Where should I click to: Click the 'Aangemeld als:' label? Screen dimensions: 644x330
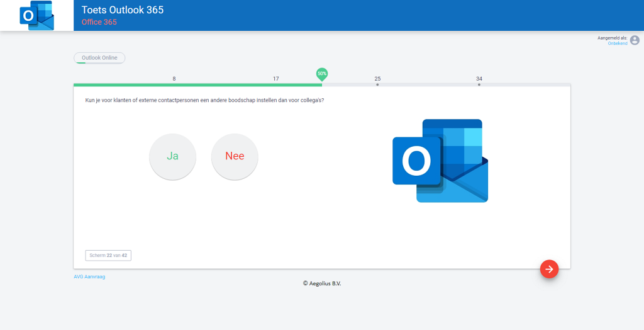(x=613, y=38)
